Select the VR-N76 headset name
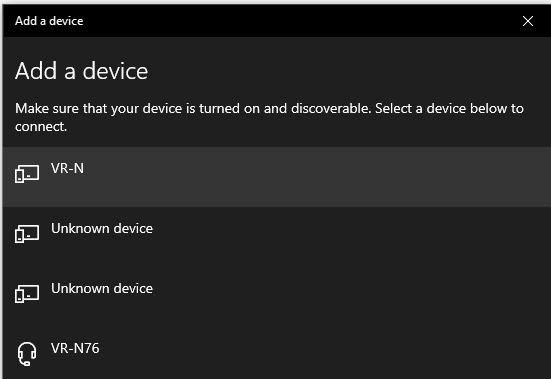 pos(75,348)
